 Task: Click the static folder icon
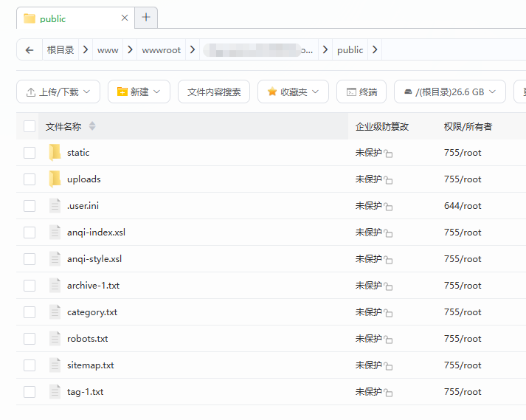click(x=55, y=153)
